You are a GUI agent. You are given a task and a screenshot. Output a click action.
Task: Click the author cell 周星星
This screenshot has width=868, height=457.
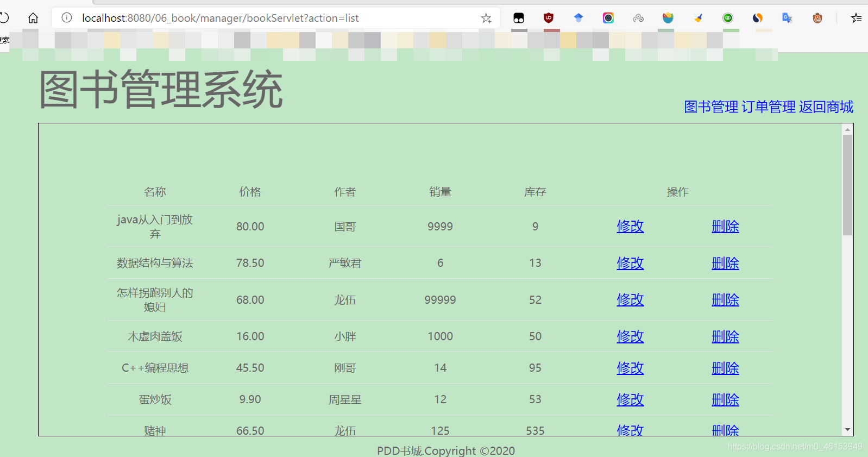tap(345, 399)
